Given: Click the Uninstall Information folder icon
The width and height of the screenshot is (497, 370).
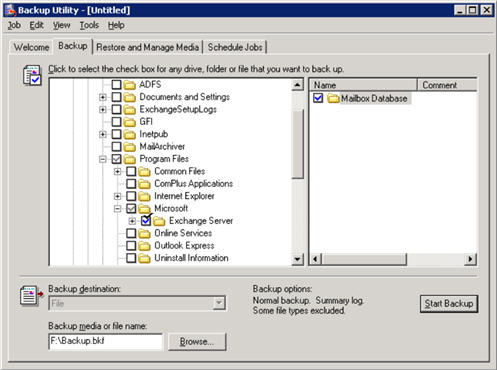Looking at the screenshot, I should pos(144,258).
